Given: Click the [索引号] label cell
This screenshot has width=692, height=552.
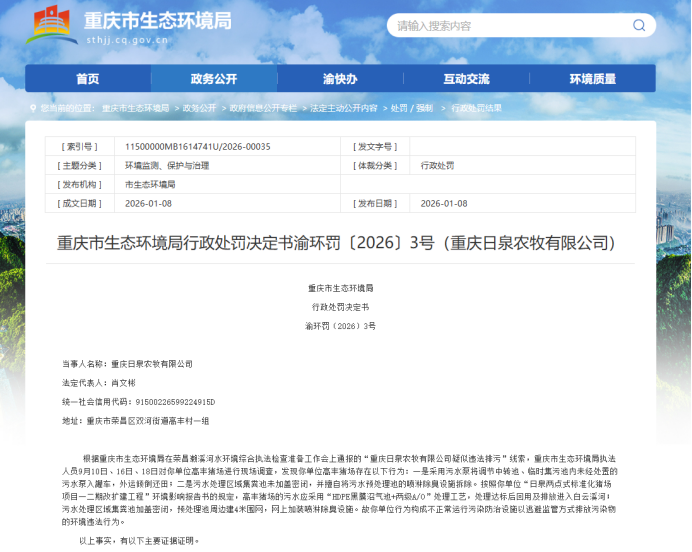Looking at the screenshot, I should pos(79,146).
